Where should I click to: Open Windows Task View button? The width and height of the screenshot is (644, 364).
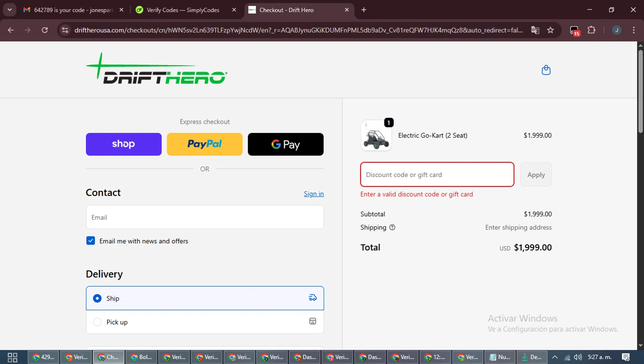12,357
